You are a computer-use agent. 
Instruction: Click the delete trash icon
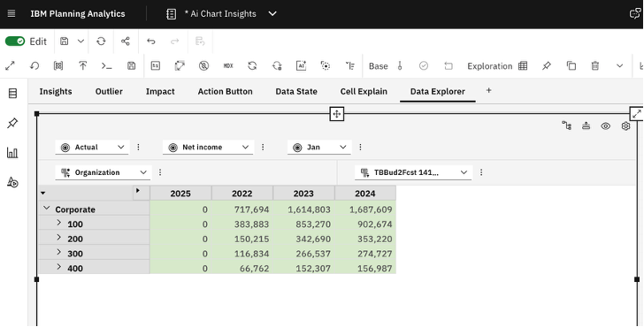tap(595, 65)
